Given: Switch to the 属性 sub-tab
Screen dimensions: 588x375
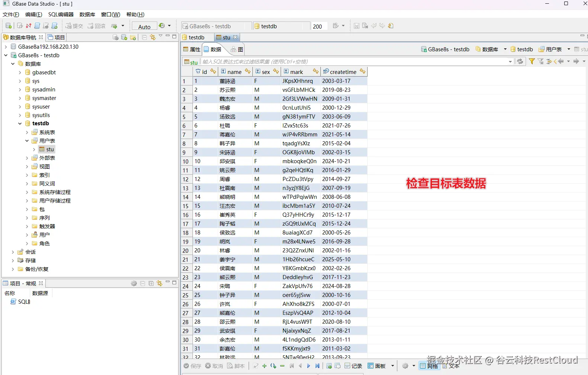Looking at the screenshot, I should tap(191, 49).
